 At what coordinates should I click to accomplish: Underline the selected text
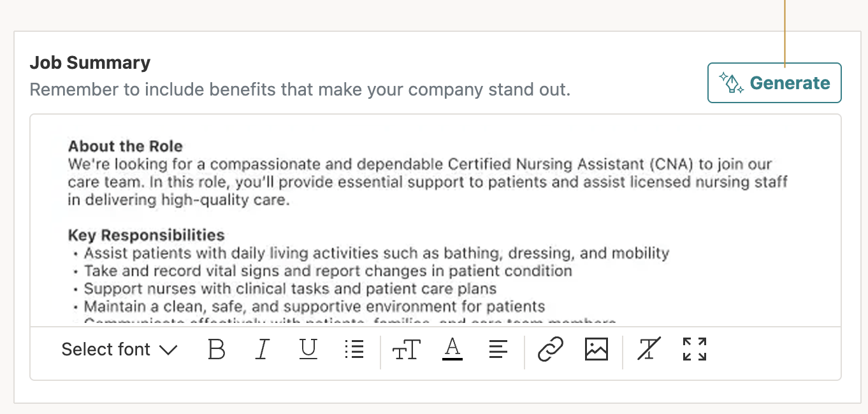[x=308, y=349]
